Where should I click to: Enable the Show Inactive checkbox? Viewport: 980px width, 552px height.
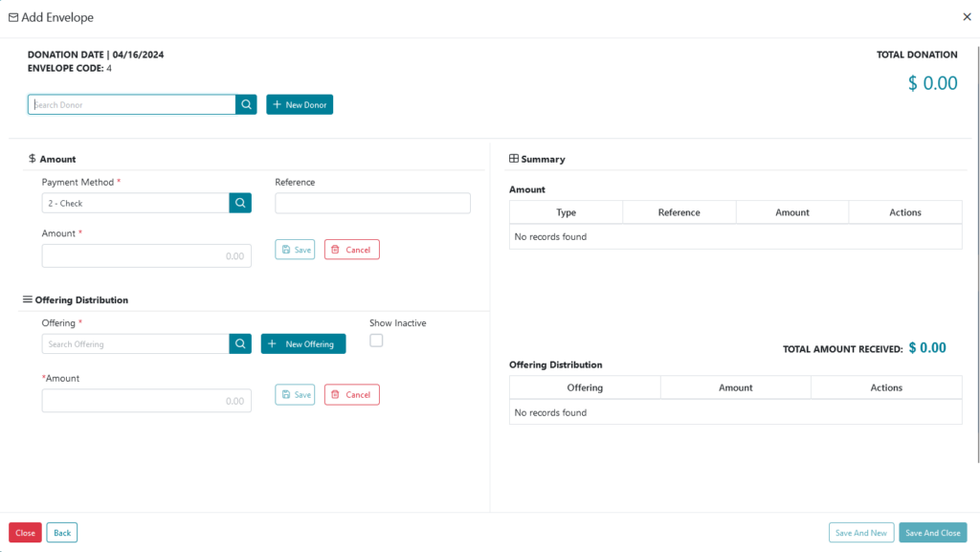[376, 340]
